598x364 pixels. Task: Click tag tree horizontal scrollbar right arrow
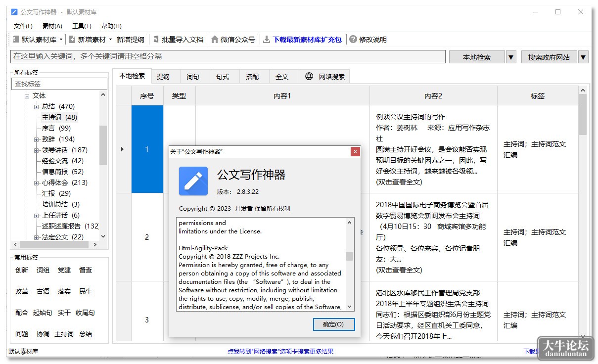[x=94, y=245]
